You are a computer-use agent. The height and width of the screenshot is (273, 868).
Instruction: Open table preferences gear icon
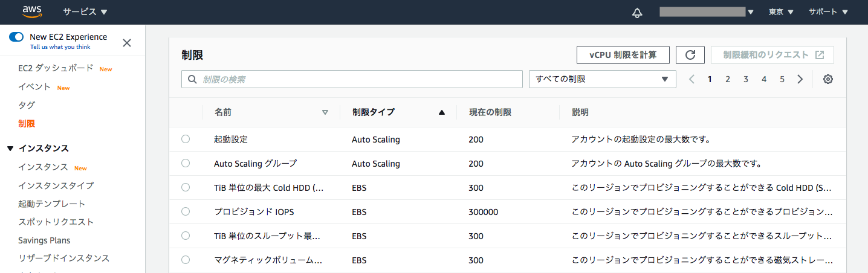(828, 79)
